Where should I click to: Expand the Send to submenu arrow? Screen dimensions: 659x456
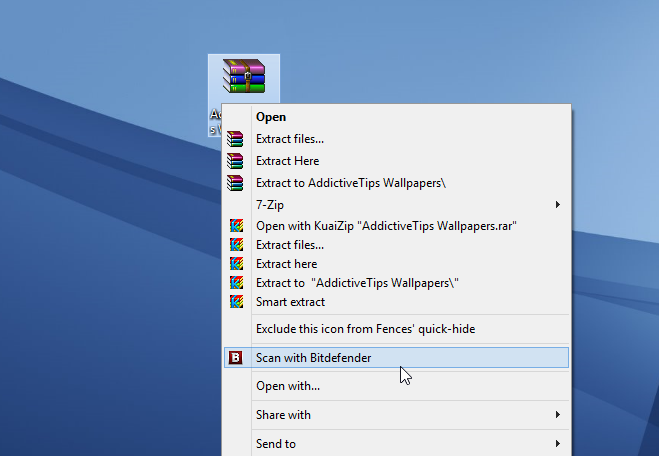tap(558, 444)
